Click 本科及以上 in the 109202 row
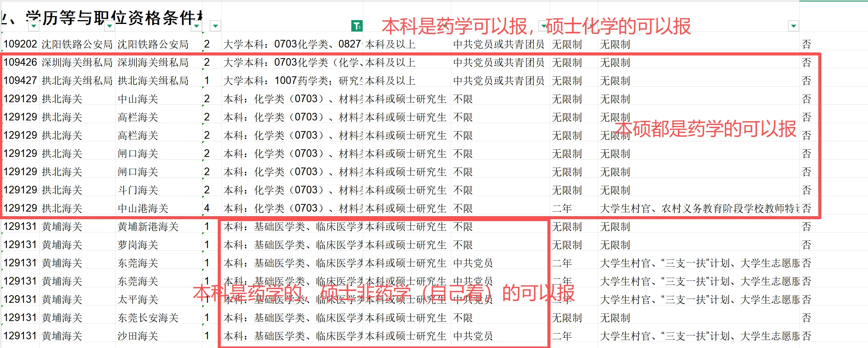The height and width of the screenshot is (348, 868). pyautogui.click(x=390, y=44)
